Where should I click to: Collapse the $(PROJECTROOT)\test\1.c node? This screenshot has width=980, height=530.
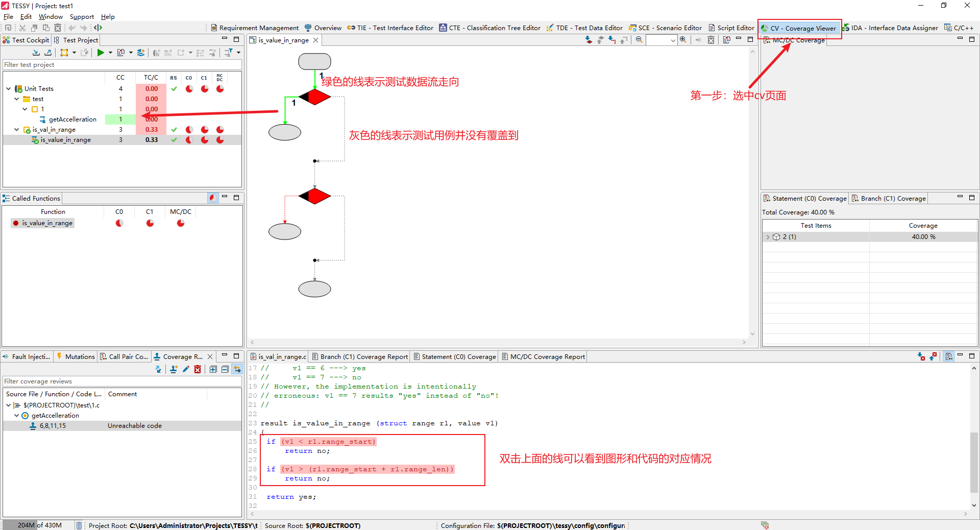point(9,405)
